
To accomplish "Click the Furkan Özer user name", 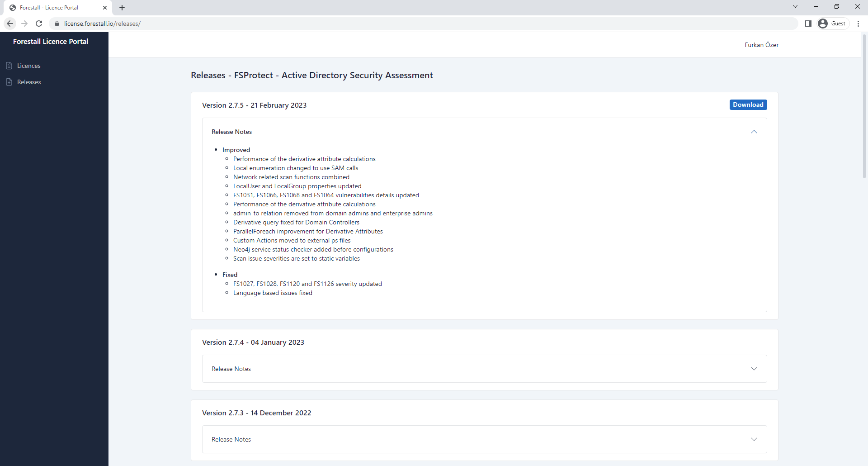I will [761, 45].
